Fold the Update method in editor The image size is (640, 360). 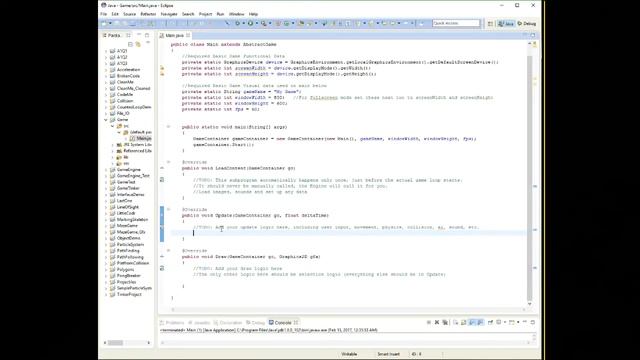click(x=168, y=209)
